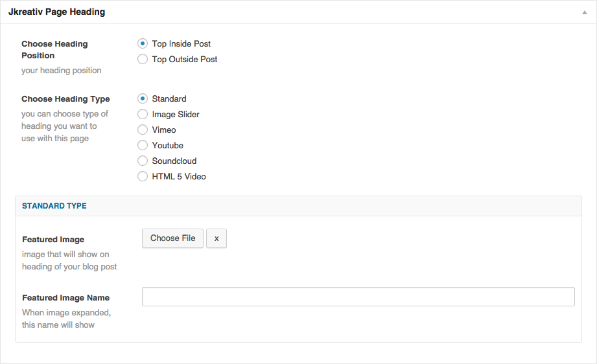Click the Featured Image Name label
This screenshot has width=597, height=364.
point(65,298)
